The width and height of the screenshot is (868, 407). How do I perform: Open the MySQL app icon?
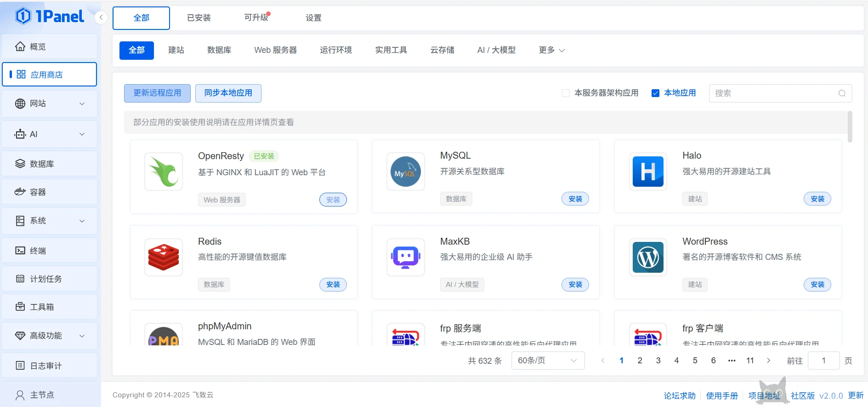click(x=406, y=172)
